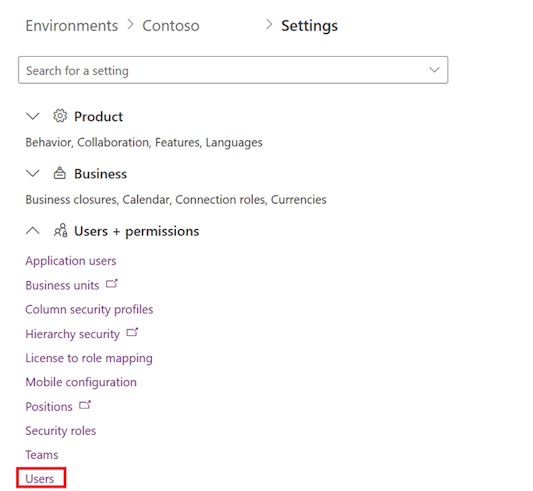533x491 pixels.
Task: Click the Product gear icon
Action: [x=60, y=116]
